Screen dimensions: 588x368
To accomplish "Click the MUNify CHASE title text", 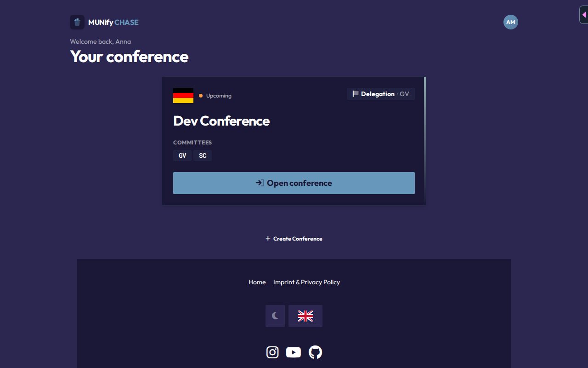I will (113, 22).
